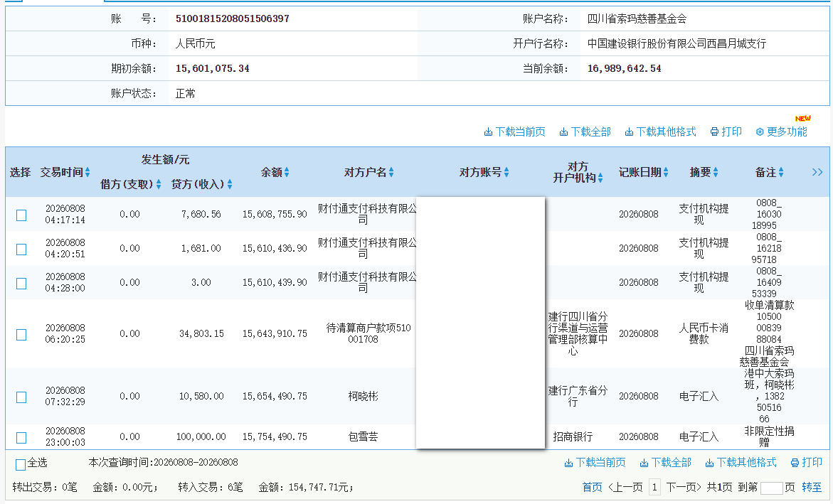Click bottom 打印 print link
833x504 pixels.
coord(807,463)
